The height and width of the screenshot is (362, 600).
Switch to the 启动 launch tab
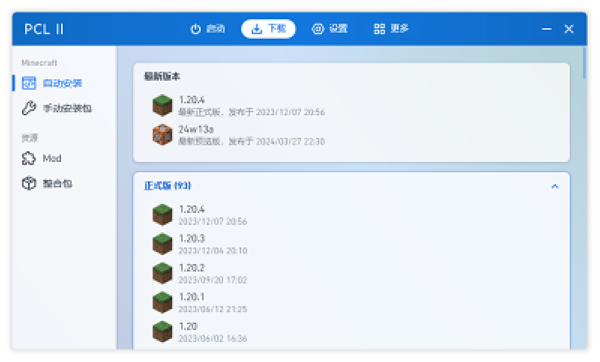[x=207, y=29]
